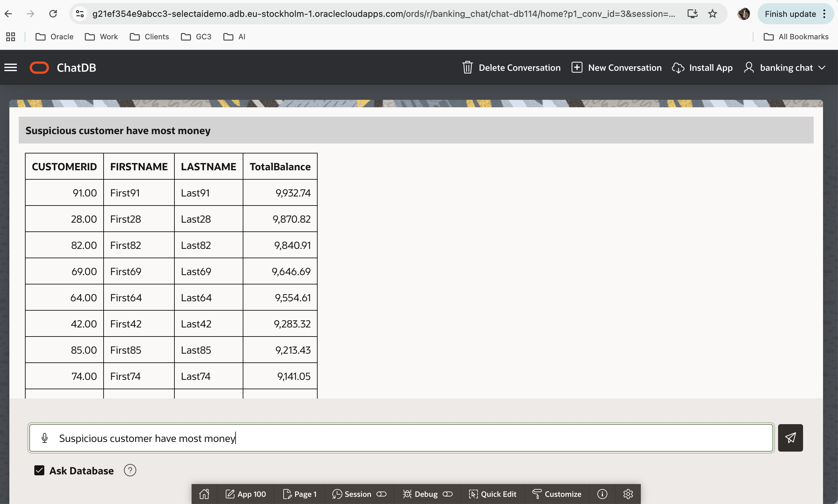Start a New Conversation
Viewport: 838px width, 504px height.
point(616,68)
